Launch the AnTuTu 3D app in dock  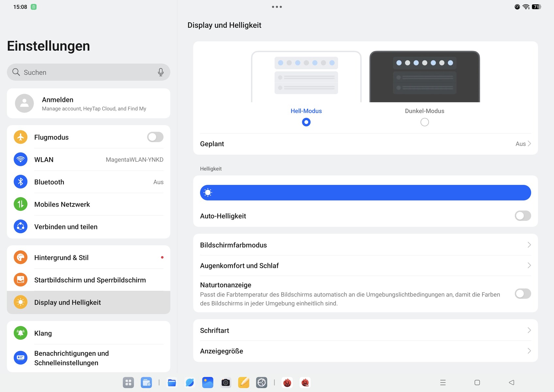(x=305, y=383)
